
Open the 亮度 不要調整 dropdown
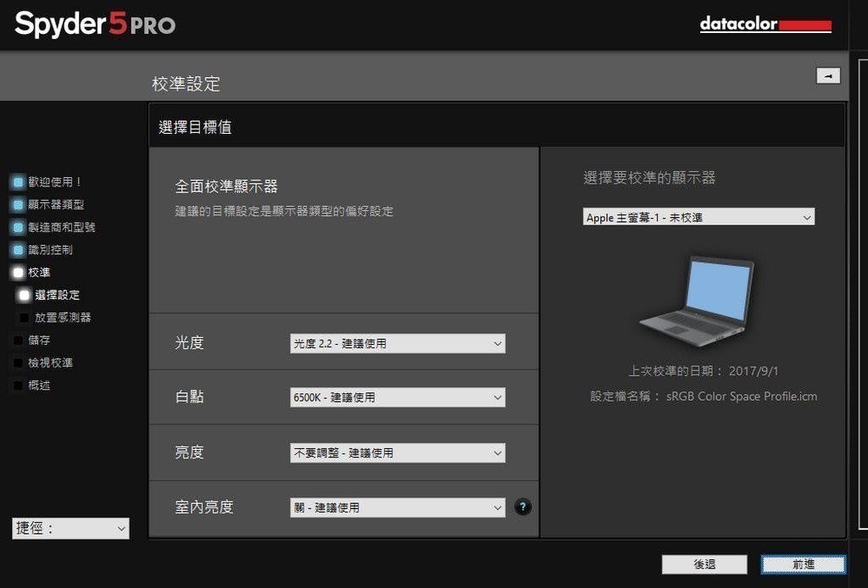coord(398,453)
